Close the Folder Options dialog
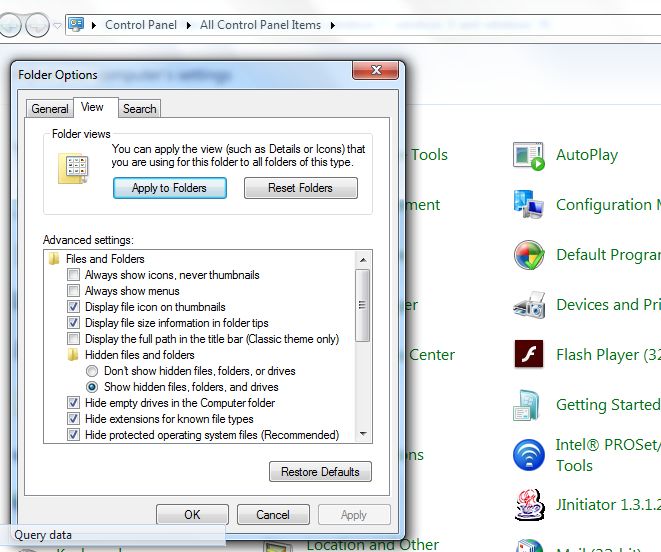The height and width of the screenshot is (552, 661). click(x=376, y=70)
